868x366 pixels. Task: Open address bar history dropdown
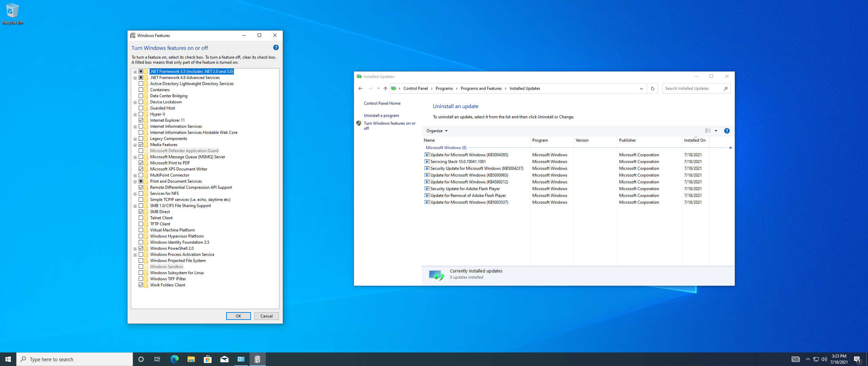pyautogui.click(x=641, y=88)
